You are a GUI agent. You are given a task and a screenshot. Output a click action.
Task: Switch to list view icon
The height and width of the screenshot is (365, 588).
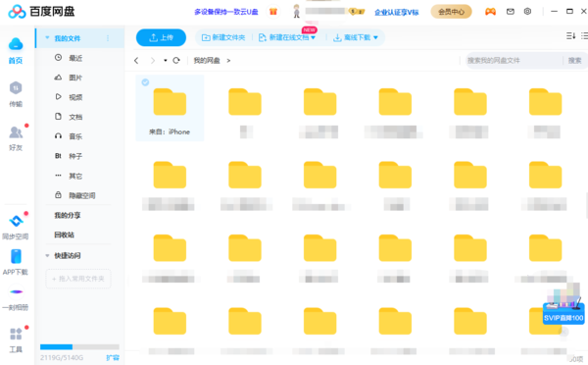pyautogui.click(x=584, y=36)
